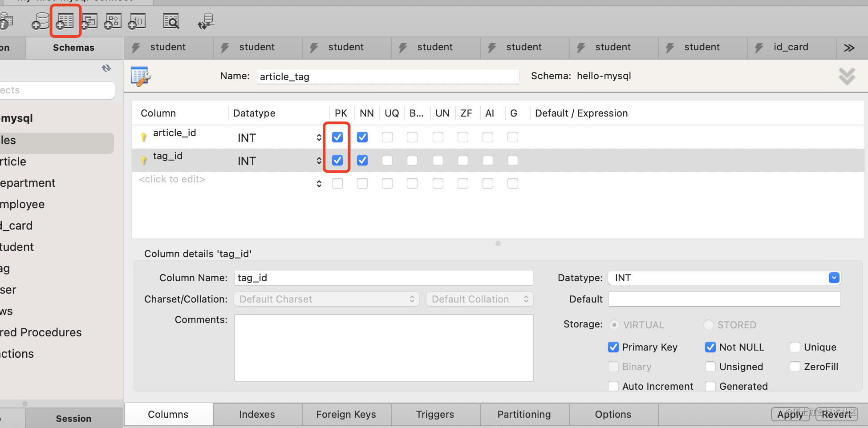Click the create new schema toolbar icon

tap(41, 21)
